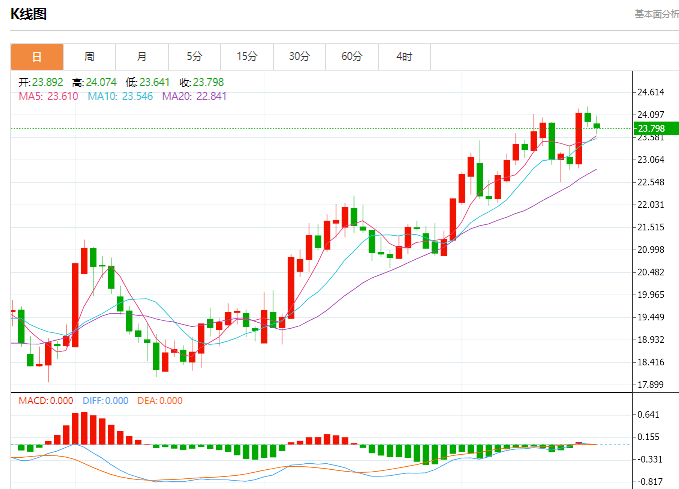The height and width of the screenshot is (489, 679).
Task: Open the 30分 interval tab
Action: 299,57
